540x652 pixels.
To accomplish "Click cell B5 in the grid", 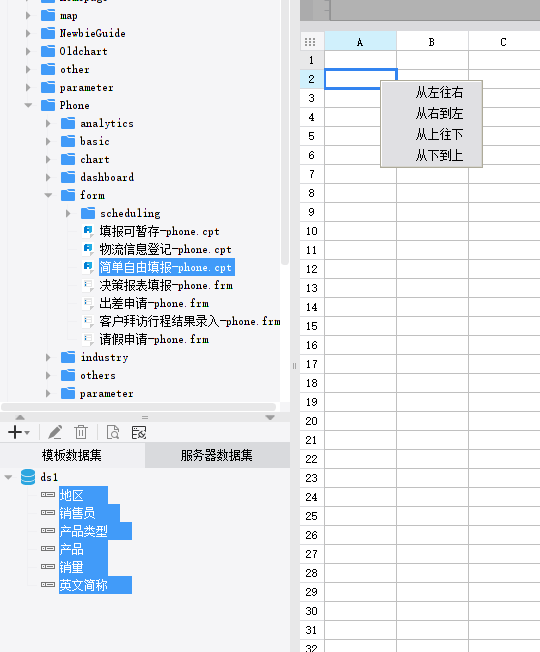I will [x=432, y=136].
